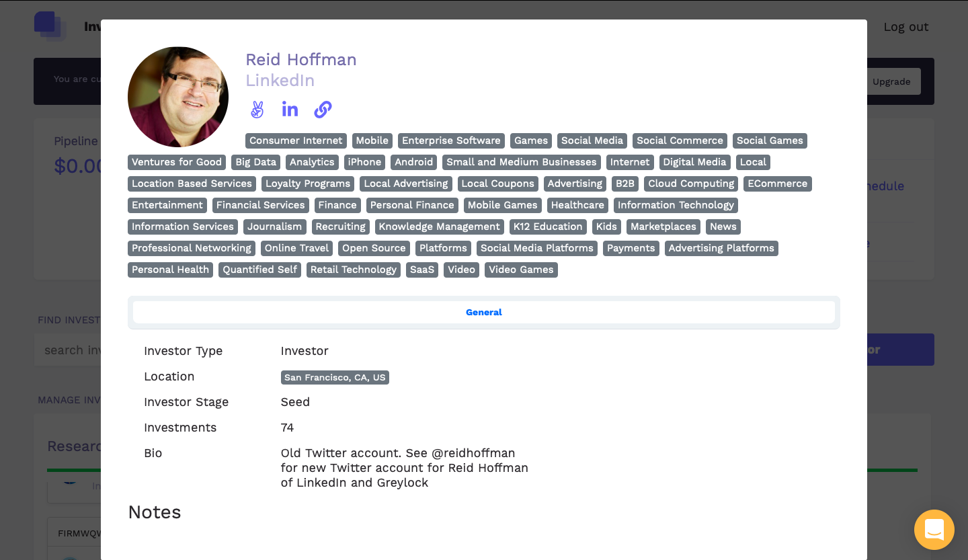Open Reid Hoffman's LinkedIn icon link
The image size is (968, 560).
click(290, 110)
